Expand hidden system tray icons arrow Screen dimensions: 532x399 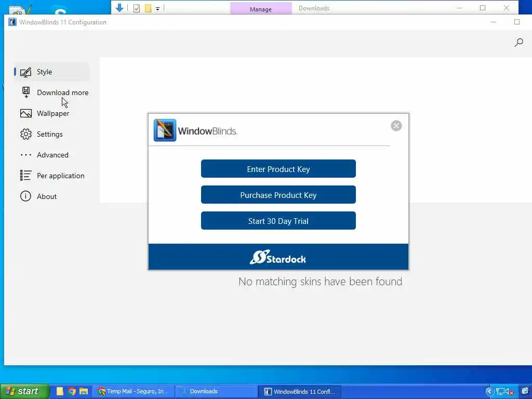pyautogui.click(x=489, y=392)
